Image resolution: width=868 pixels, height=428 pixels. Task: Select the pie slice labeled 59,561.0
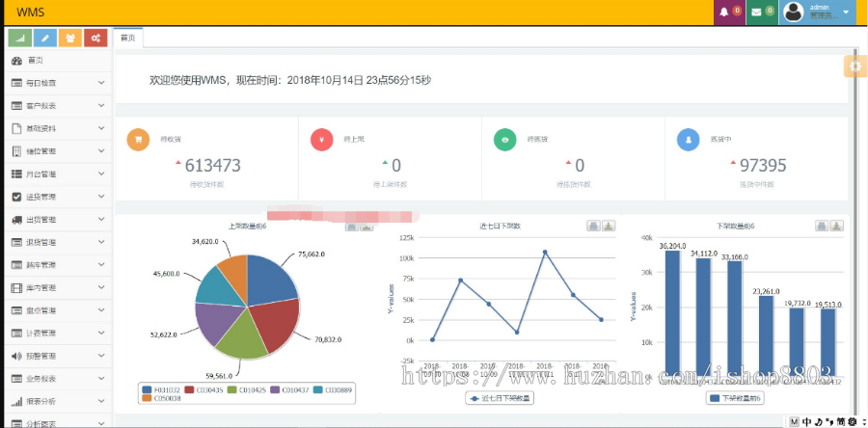point(242,335)
